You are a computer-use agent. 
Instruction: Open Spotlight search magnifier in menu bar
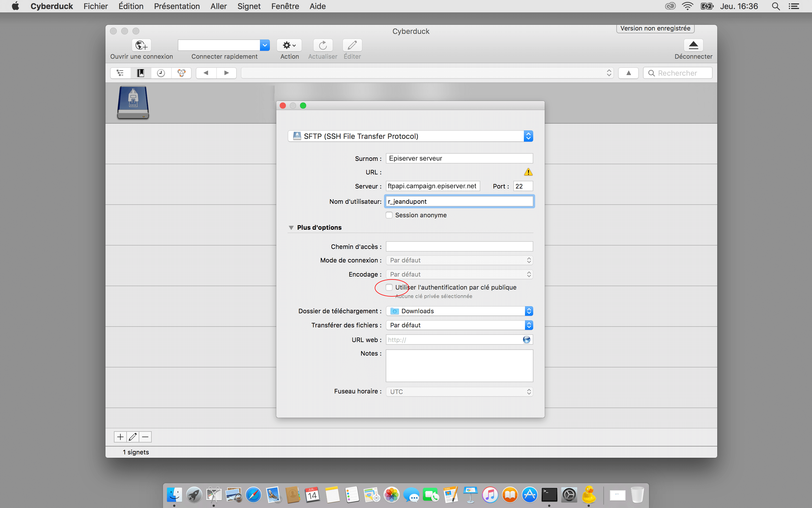click(775, 6)
